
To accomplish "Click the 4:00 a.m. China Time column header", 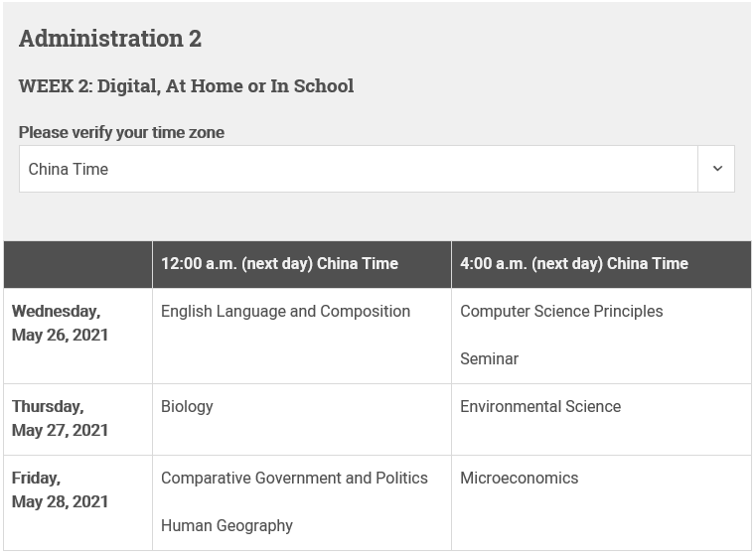I will coord(574,263).
